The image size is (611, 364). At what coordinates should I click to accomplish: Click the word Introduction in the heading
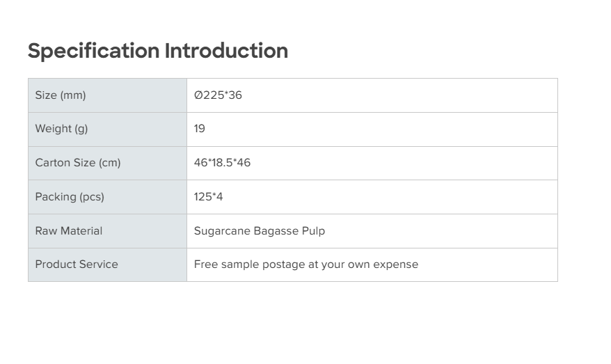click(226, 51)
